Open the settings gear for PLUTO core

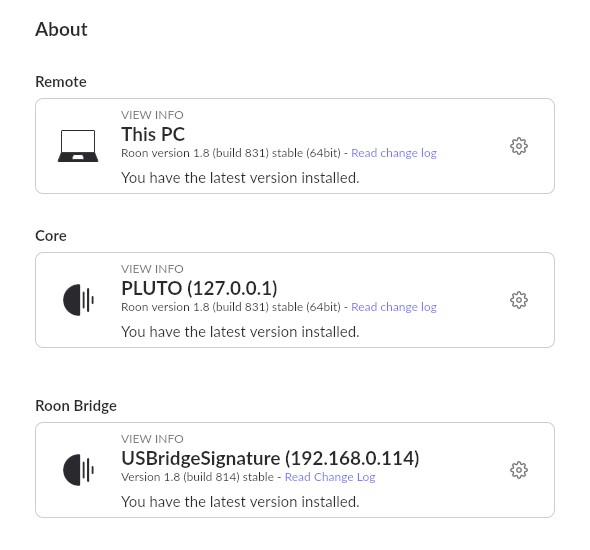(x=519, y=300)
